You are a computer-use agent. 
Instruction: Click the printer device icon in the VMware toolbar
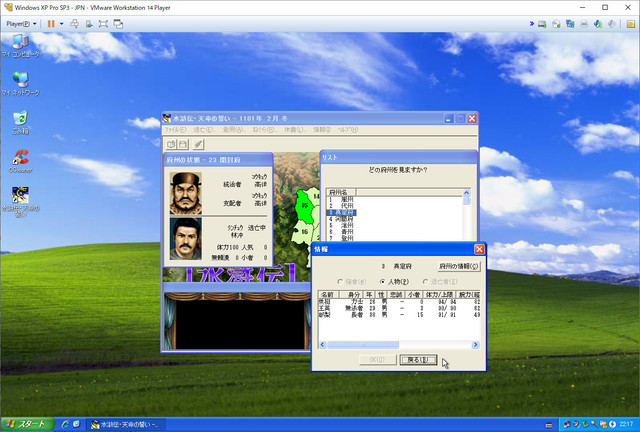584,24
